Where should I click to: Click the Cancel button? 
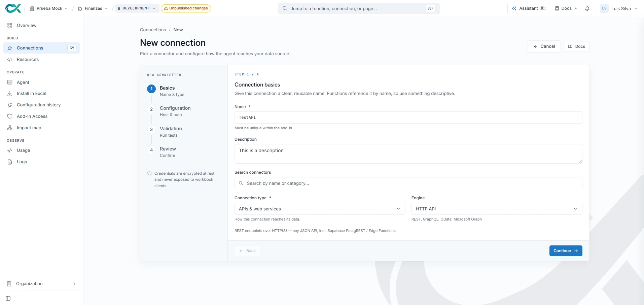point(544,46)
